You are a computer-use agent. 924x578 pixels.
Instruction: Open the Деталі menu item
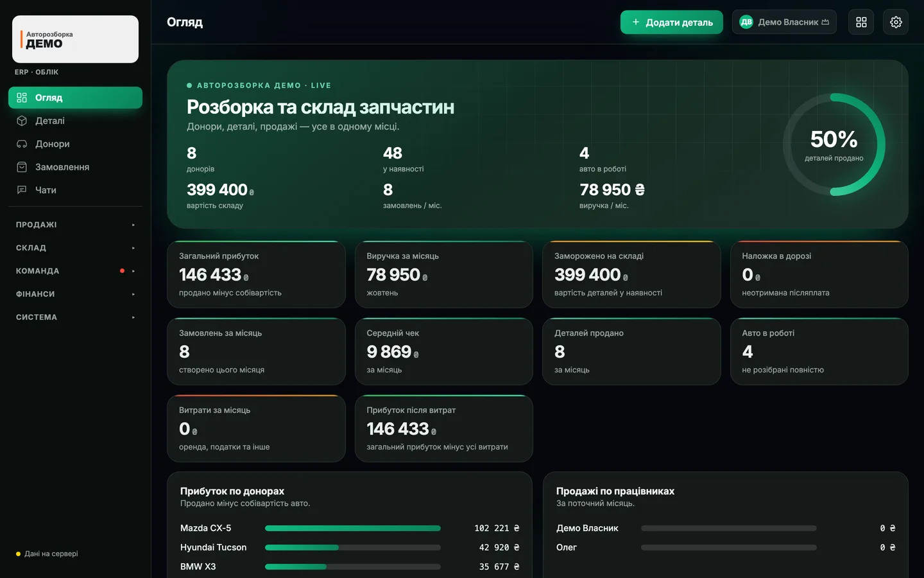[75, 121]
